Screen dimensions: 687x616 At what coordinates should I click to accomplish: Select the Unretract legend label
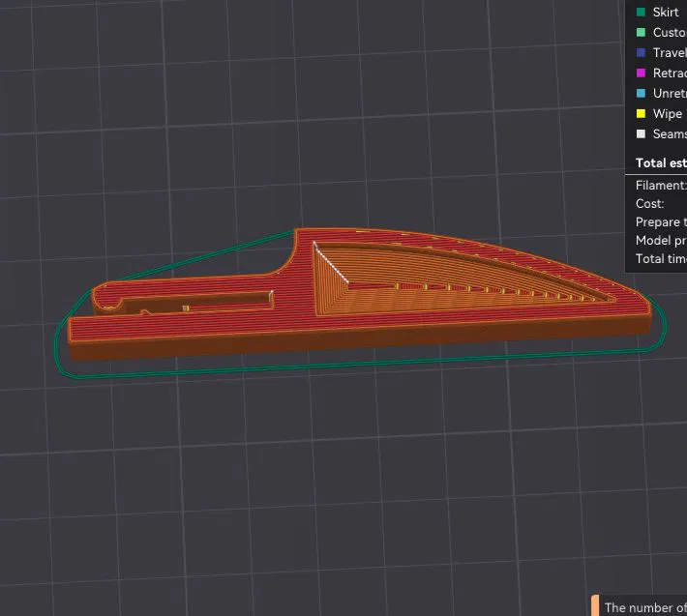pyautogui.click(x=670, y=93)
